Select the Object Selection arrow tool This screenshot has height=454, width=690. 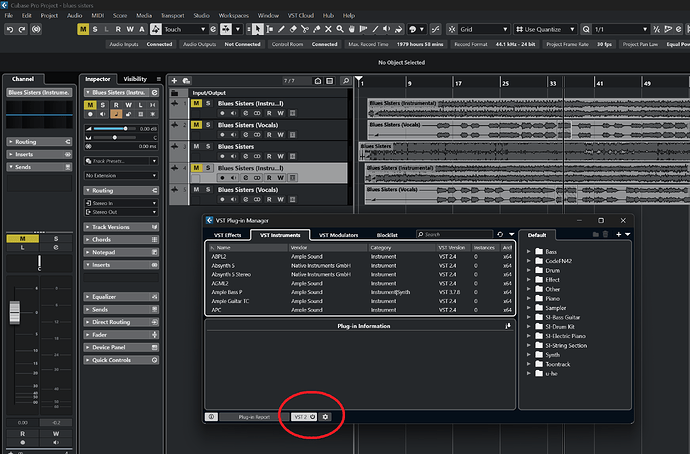[258, 29]
